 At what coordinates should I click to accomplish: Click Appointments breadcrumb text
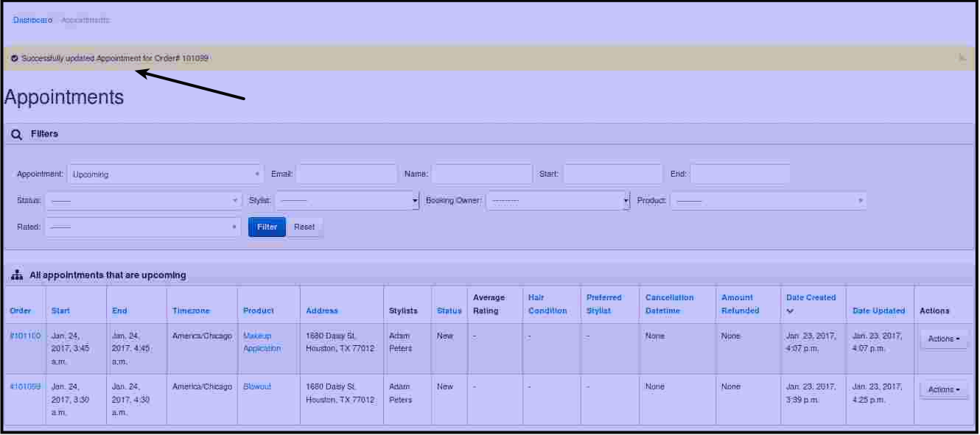coord(85,20)
